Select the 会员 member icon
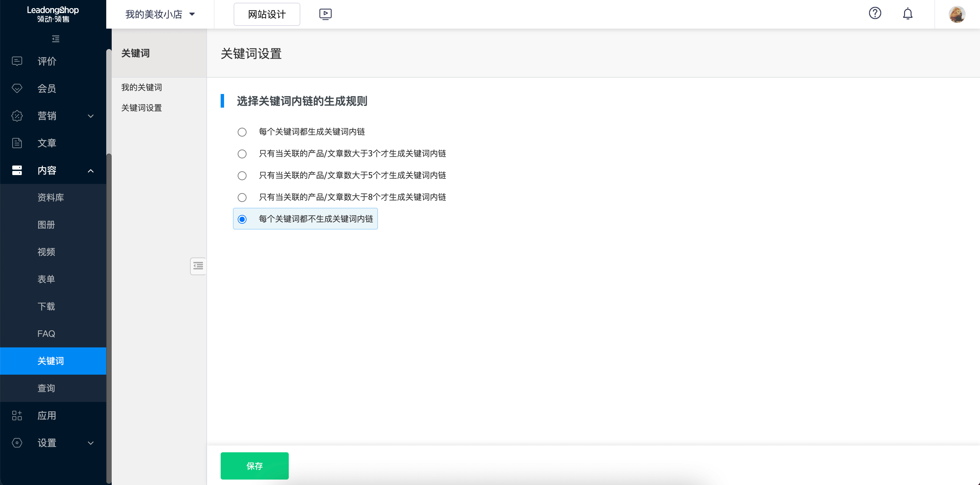980x485 pixels. pos(17,88)
